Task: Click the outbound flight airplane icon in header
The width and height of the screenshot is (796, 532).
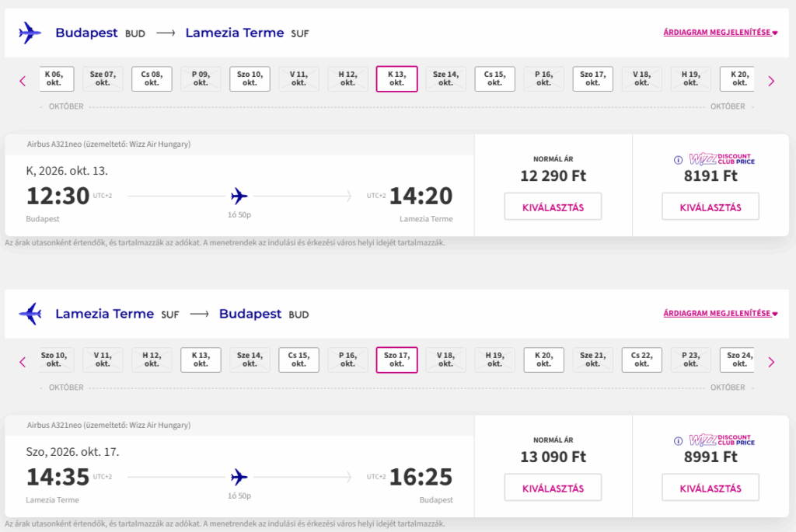Action: 30,33
